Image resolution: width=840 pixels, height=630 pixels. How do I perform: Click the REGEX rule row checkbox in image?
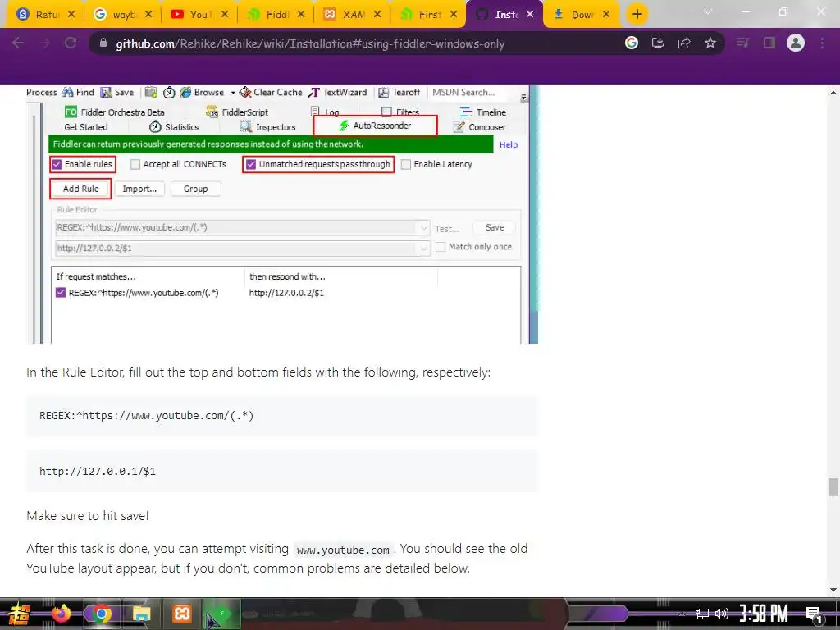61,293
